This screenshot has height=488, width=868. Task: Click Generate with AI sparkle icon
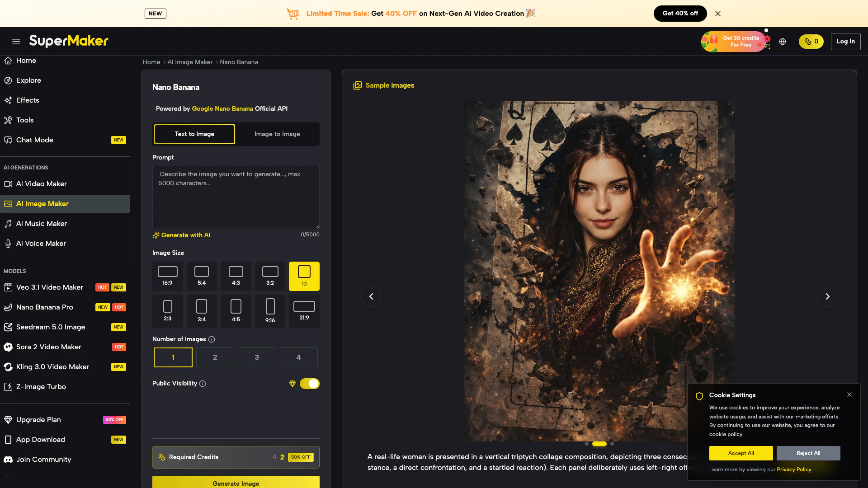156,235
